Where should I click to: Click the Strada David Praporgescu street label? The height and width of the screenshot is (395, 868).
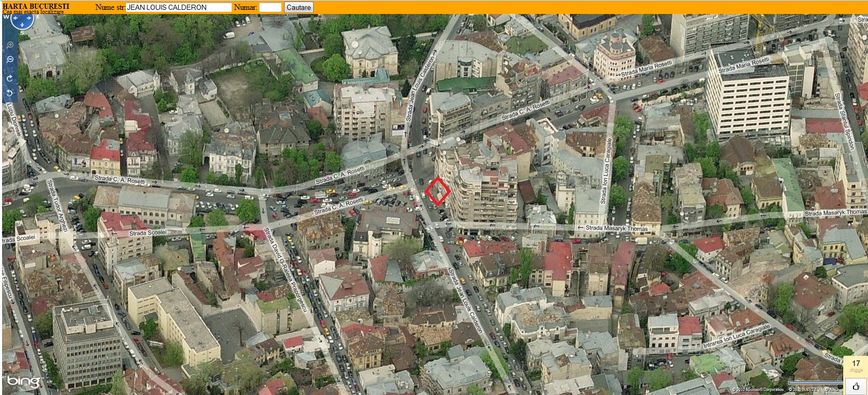pos(286,269)
